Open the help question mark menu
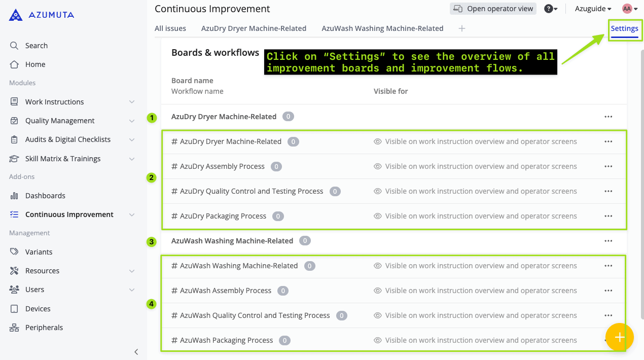644x360 pixels. [x=550, y=9]
